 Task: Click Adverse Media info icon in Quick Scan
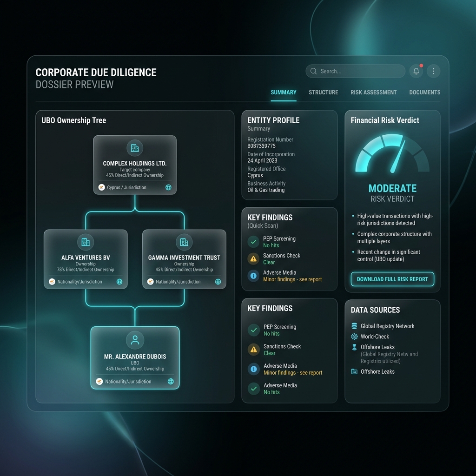pyautogui.click(x=253, y=276)
